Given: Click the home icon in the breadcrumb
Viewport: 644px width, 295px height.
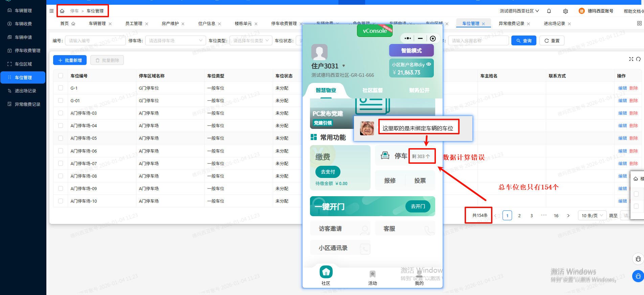Looking at the screenshot, I should pos(62,11).
